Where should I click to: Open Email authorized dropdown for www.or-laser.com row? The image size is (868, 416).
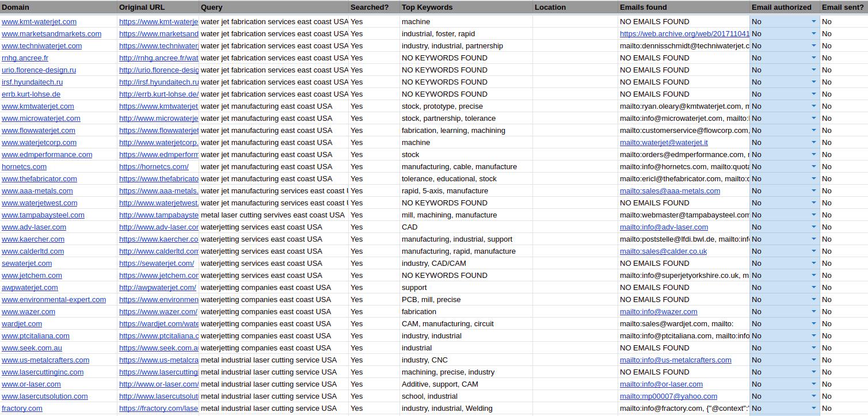(814, 384)
